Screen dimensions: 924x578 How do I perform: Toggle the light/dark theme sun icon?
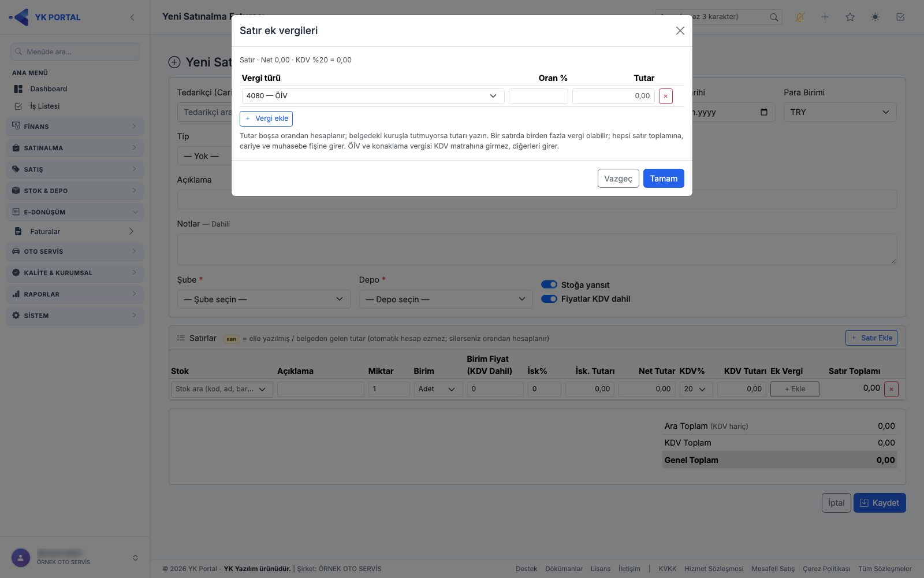point(875,17)
